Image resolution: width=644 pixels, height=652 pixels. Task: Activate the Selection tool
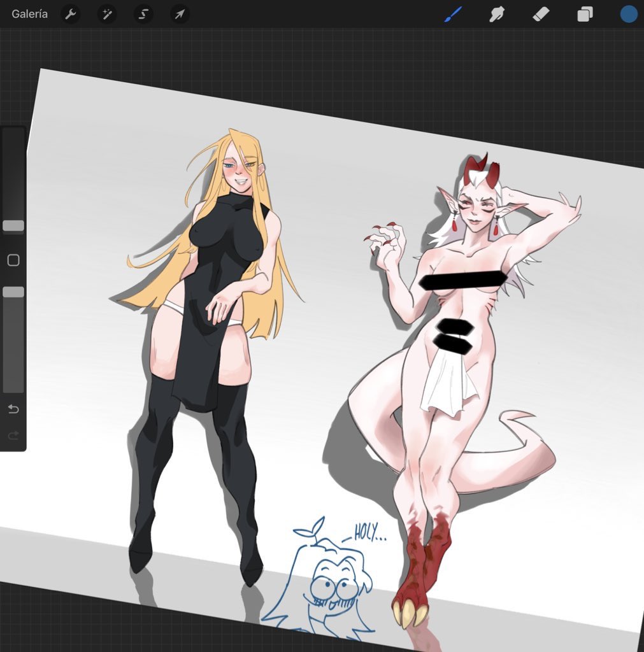tap(143, 14)
